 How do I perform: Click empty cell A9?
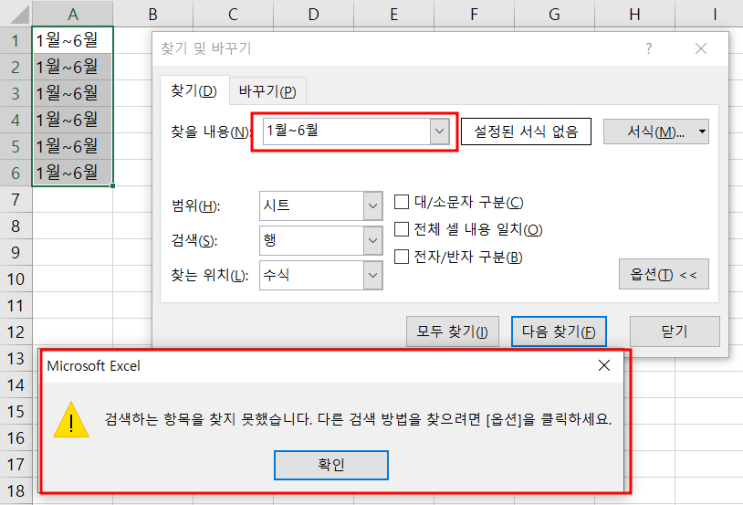click(72, 252)
